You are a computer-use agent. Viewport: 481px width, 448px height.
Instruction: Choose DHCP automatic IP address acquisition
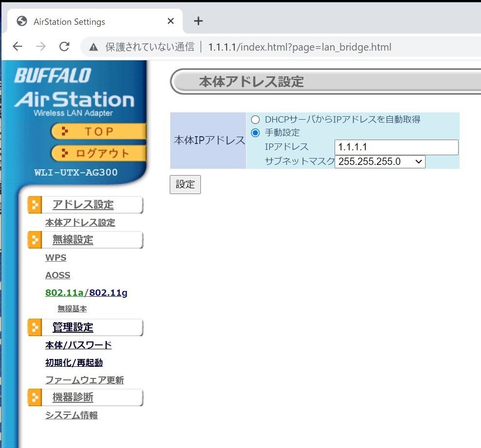(x=255, y=120)
